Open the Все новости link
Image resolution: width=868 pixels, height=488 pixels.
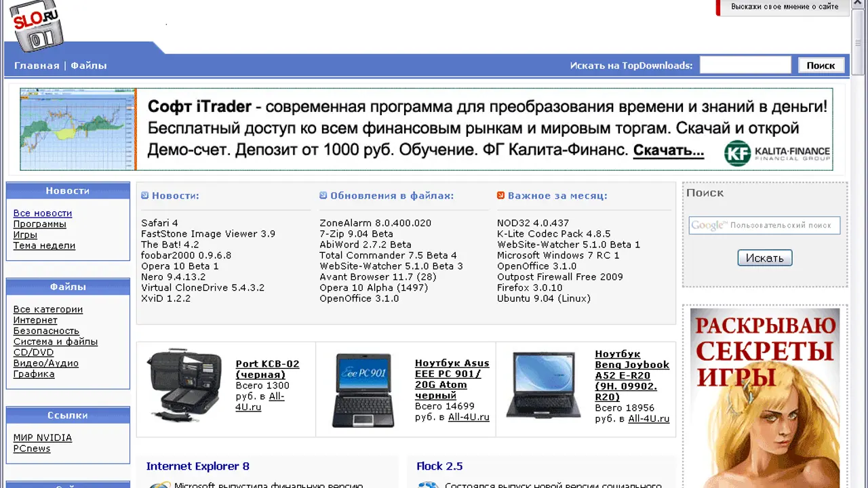pyautogui.click(x=43, y=213)
